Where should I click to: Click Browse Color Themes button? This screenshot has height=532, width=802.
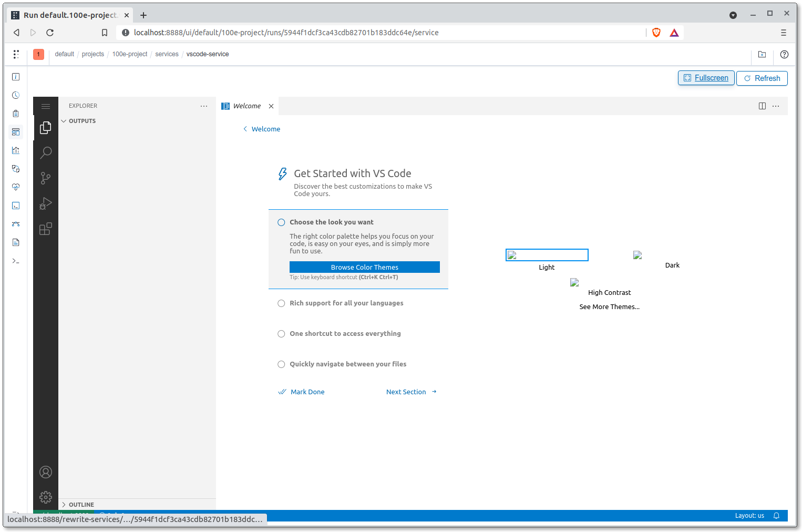[x=365, y=268]
